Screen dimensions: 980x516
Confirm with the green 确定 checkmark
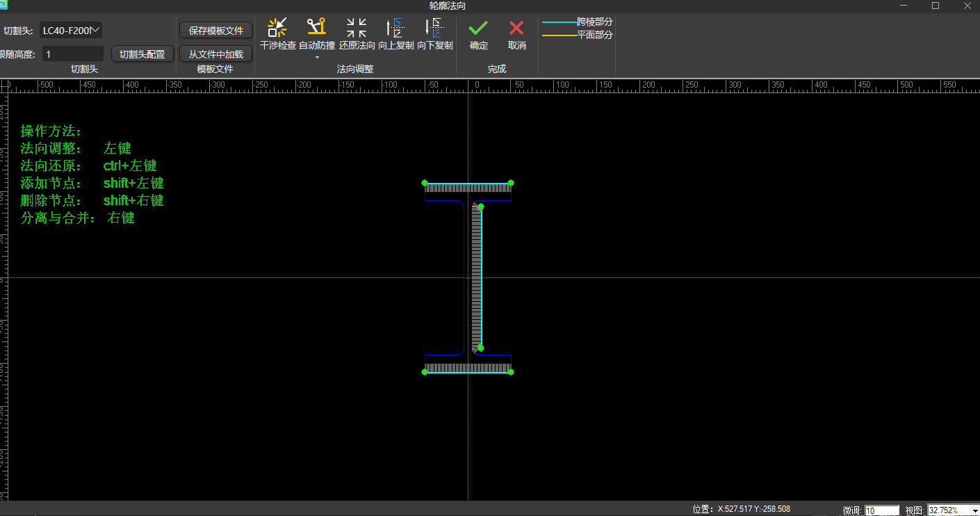point(478,34)
